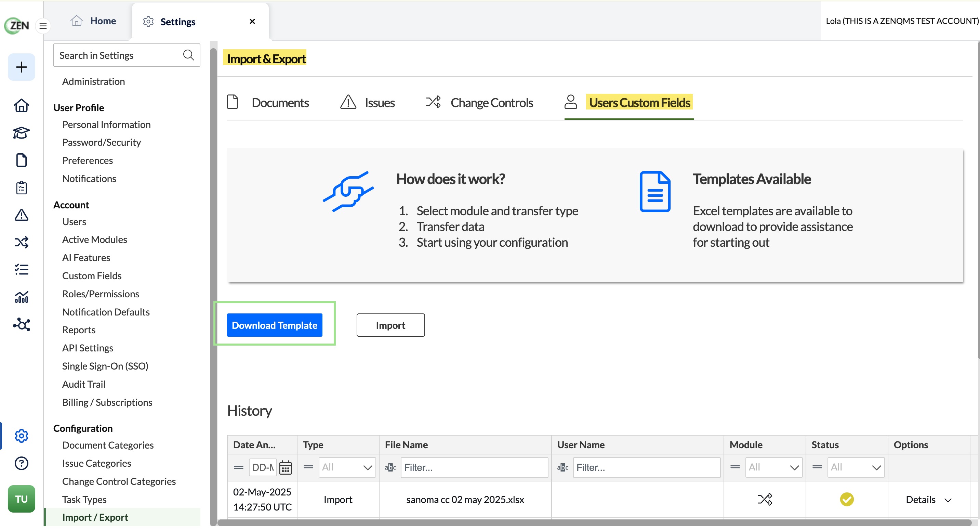Click the equals operator icon for Date filter
This screenshot has width=980, height=529.
(239, 467)
